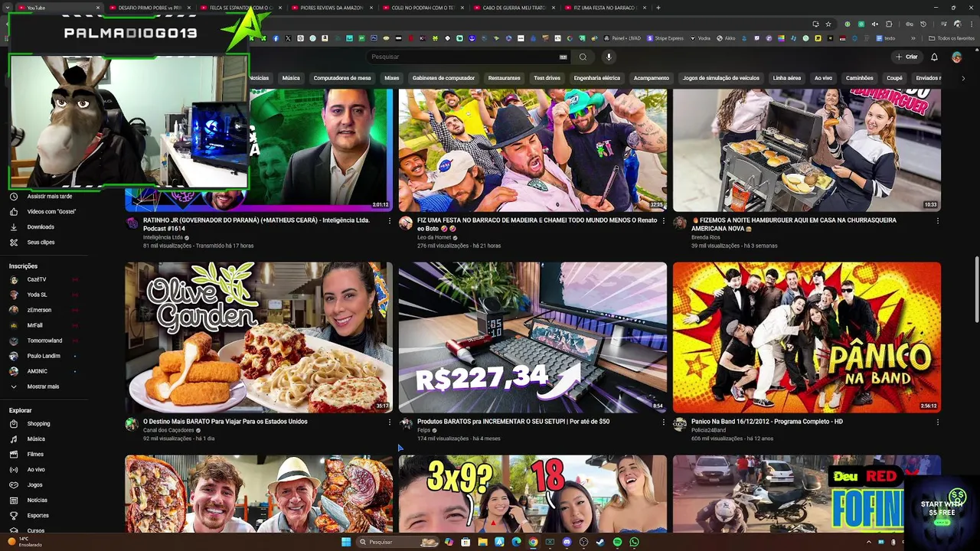Open Ao vivo in Explorar section
The width and height of the screenshot is (980, 551).
[36, 470]
